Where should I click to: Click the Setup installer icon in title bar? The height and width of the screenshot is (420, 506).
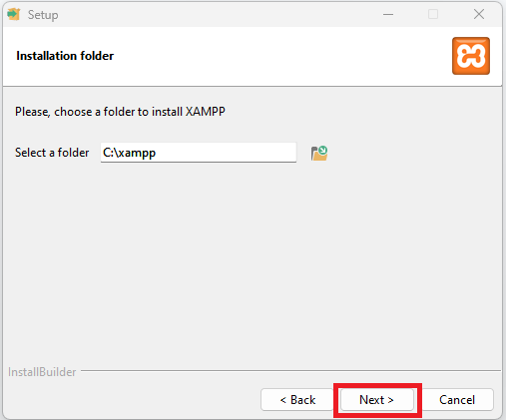tap(14, 14)
